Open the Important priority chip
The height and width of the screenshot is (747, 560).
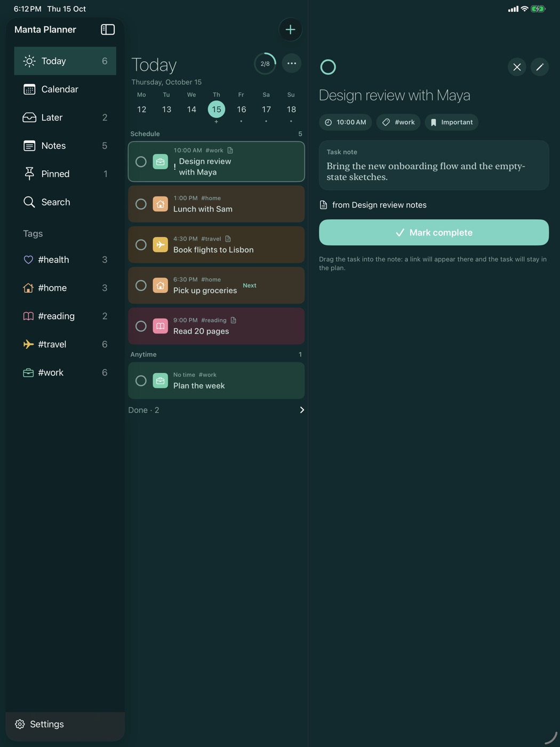[452, 122]
